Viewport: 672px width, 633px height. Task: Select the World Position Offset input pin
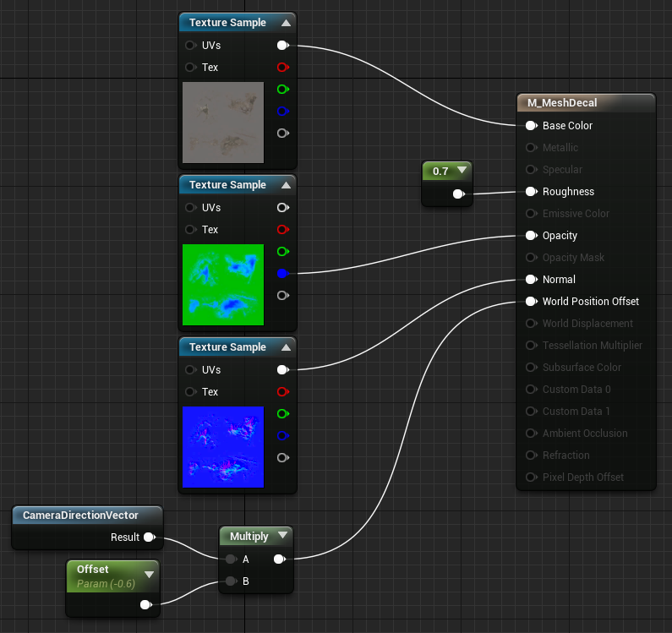coord(532,301)
